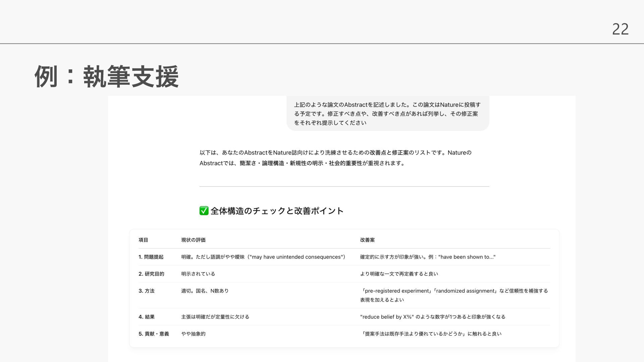Viewport: 644px width, 362px height.
Task: Click the 改善案 column header
Action: [x=367, y=240]
